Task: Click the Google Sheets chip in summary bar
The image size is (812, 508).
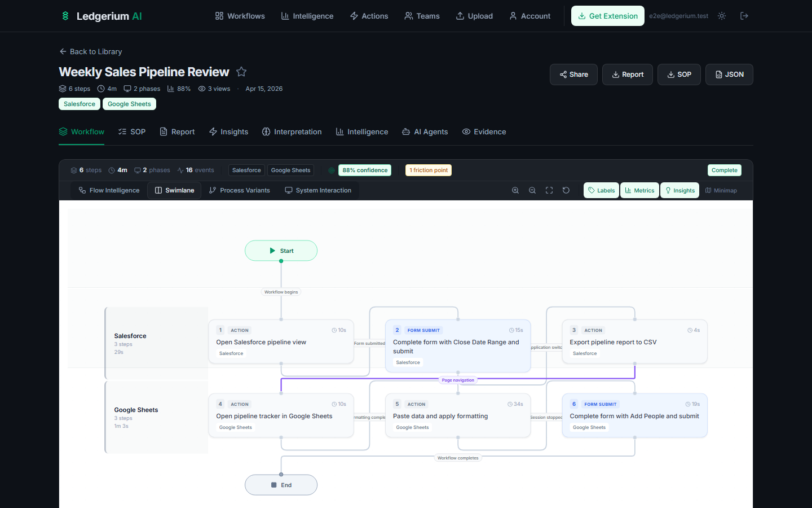Action: [x=290, y=170]
